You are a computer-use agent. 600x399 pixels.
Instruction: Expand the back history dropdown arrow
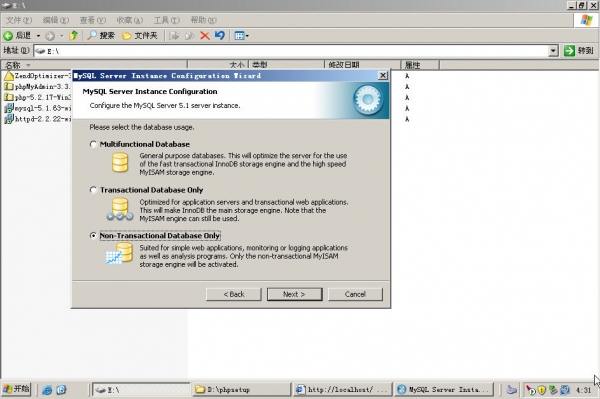[x=38, y=36]
